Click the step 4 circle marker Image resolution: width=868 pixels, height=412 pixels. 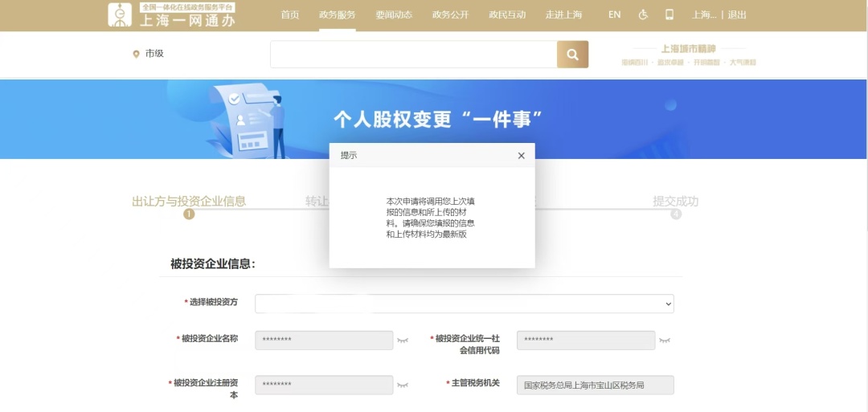676,214
